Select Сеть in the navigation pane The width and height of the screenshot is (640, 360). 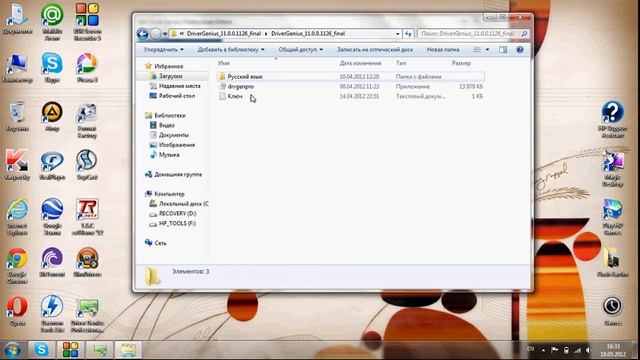click(x=160, y=243)
